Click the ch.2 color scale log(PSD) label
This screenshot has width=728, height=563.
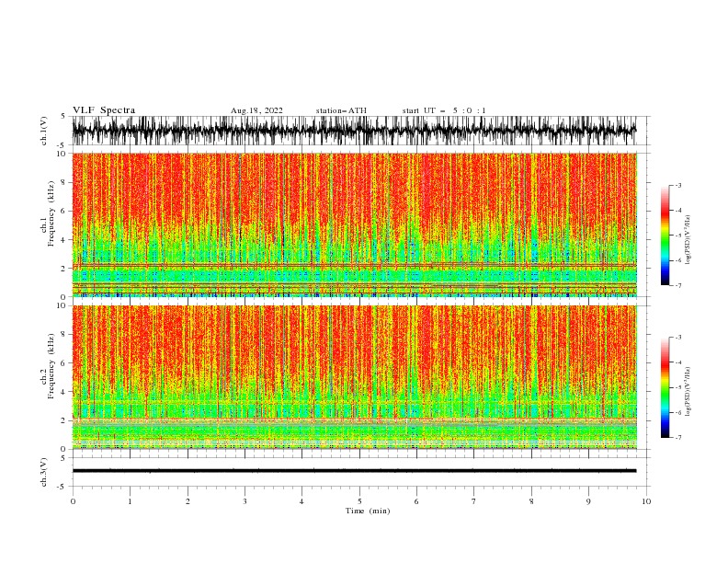point(688,391)
